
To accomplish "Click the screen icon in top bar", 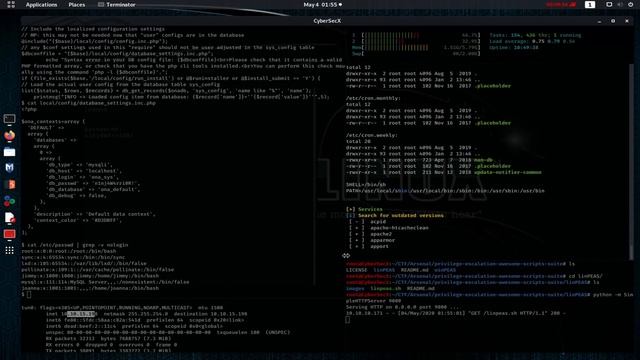I will tap(609, 4).
